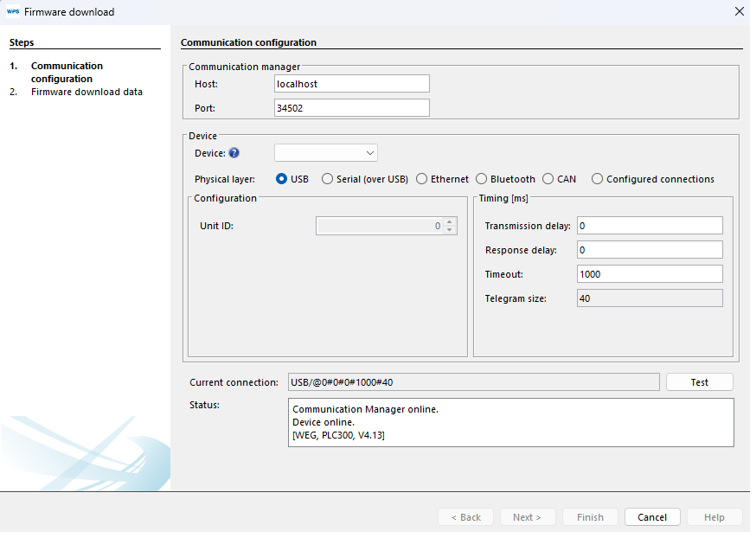
Task: Click the Cancel button
Action: (652, 517)
